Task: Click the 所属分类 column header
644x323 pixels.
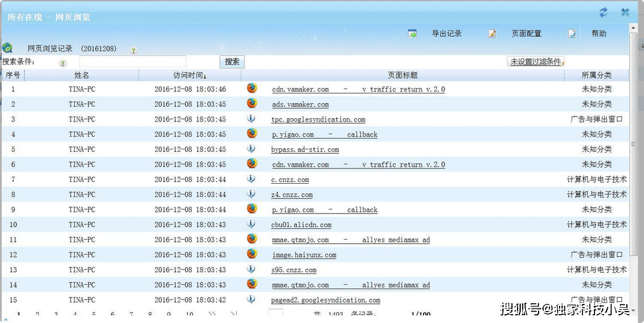Action: pyautogui.click(x=596, y=75)
